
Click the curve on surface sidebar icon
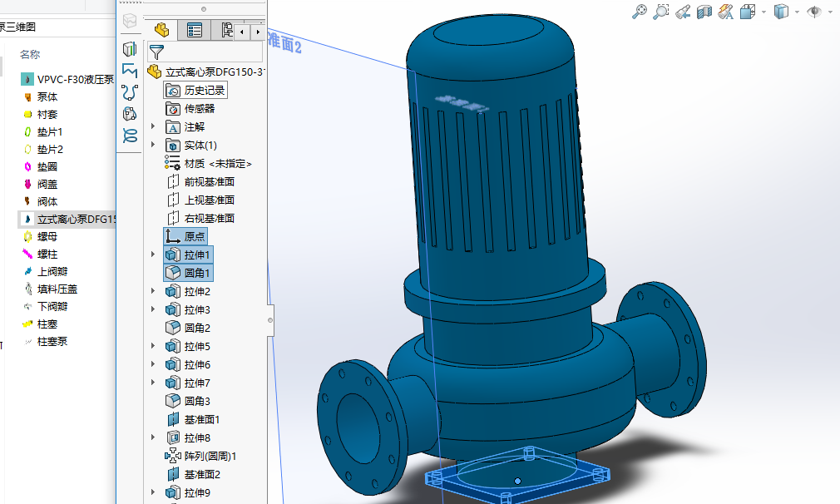[130, 114]
